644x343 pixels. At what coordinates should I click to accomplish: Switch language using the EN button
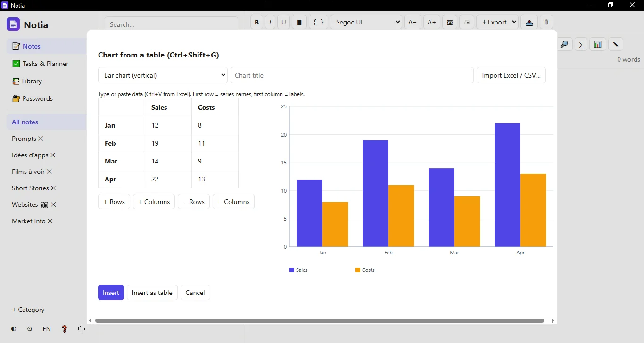47,329
